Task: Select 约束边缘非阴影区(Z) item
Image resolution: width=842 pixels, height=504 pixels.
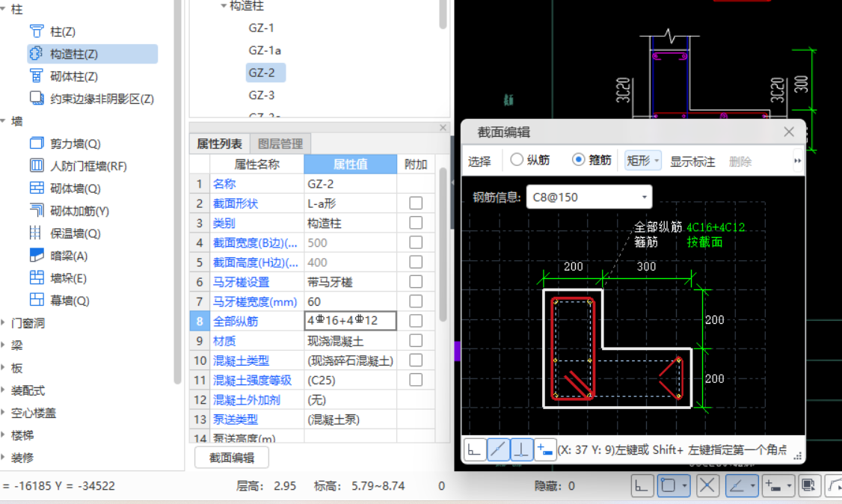Action: click(x=91, y=99)
